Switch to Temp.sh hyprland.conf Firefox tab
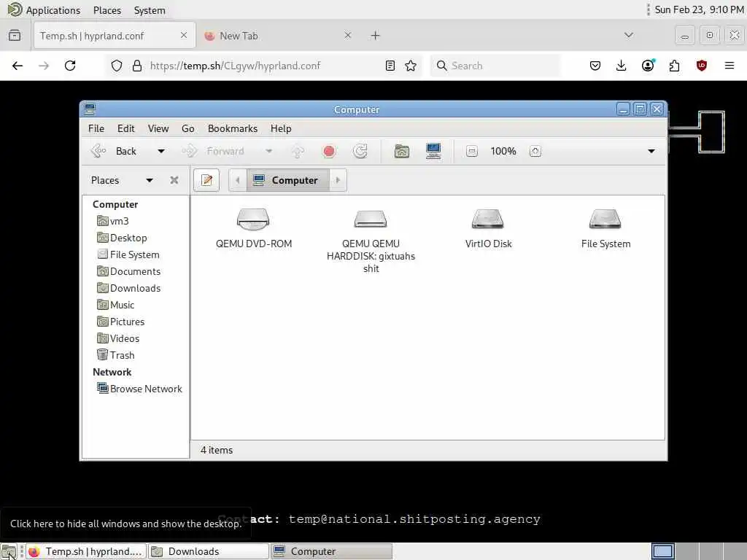 tap(115, 36)
